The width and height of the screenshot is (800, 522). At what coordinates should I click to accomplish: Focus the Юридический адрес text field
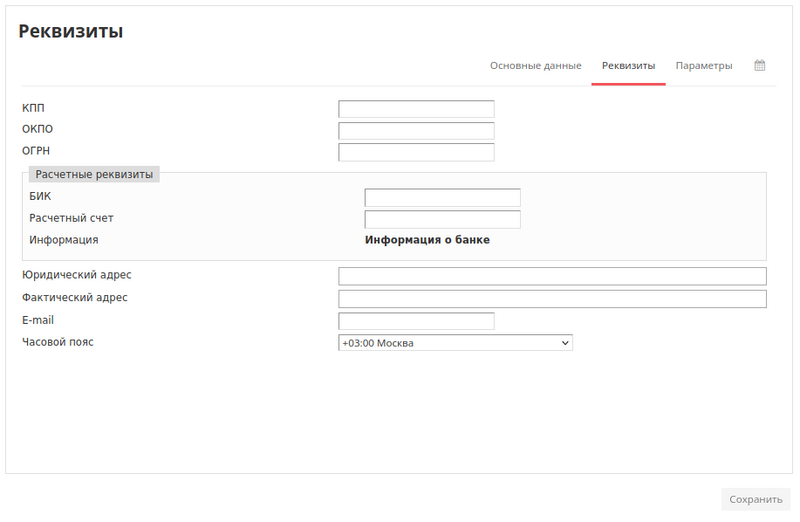(552, 276)
